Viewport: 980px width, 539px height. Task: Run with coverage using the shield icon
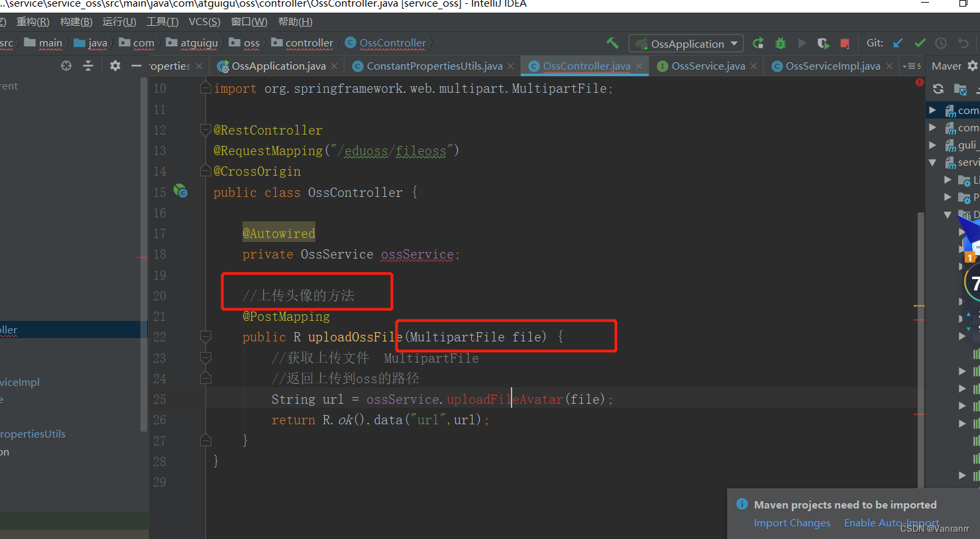tap(823, 43)
